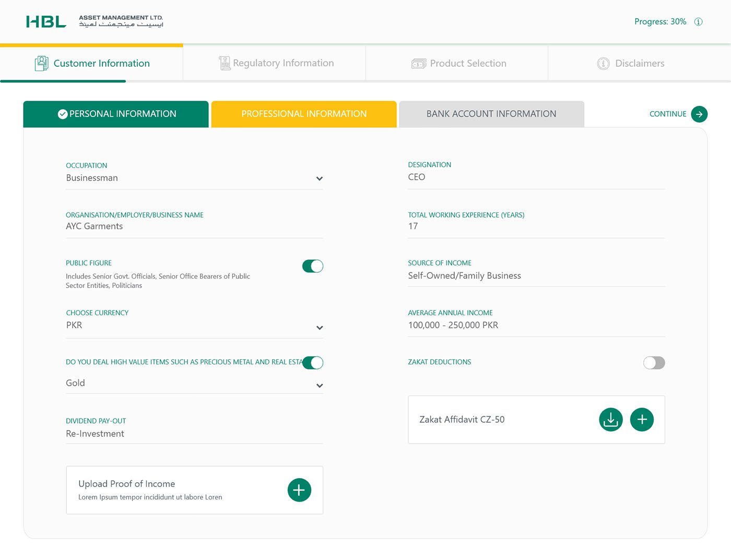Click the Product Selection money icon
The height and width of the screenshot is (560, 731).
coord(419,64)
